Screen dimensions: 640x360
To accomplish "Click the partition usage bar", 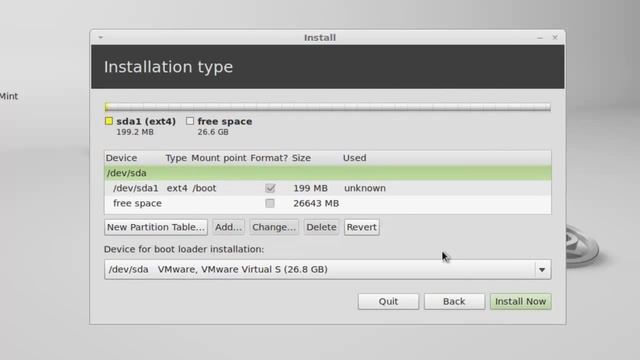I will point(328,107).
